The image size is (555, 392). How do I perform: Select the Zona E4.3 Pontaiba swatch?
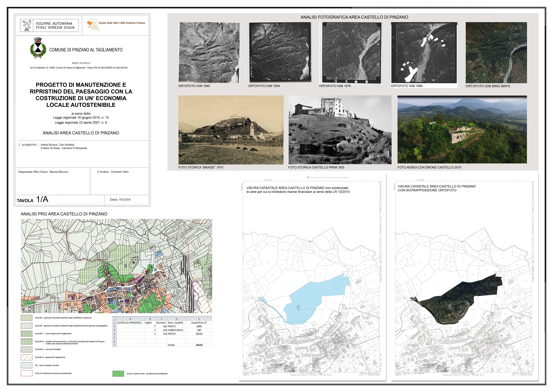(x=27, y=350)
